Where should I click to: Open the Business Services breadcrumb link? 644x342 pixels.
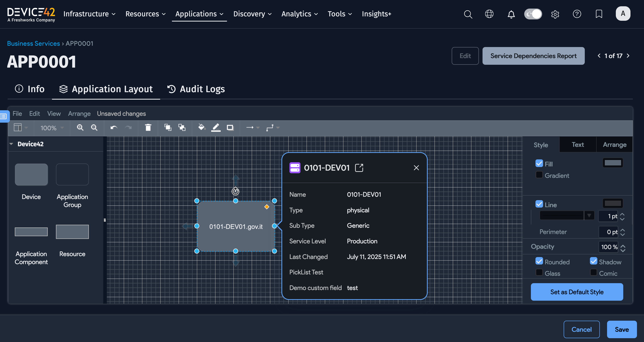[33, 43]
